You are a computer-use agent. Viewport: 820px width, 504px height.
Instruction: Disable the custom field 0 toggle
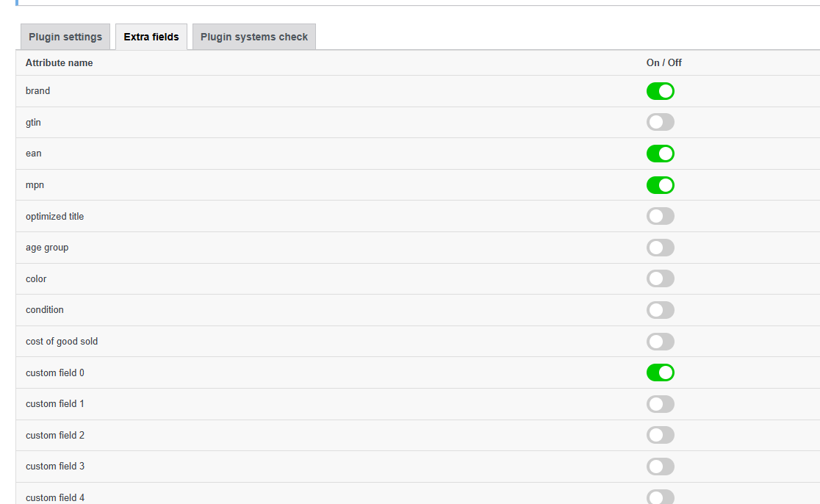pyautogui.click(x=660, y=372)
